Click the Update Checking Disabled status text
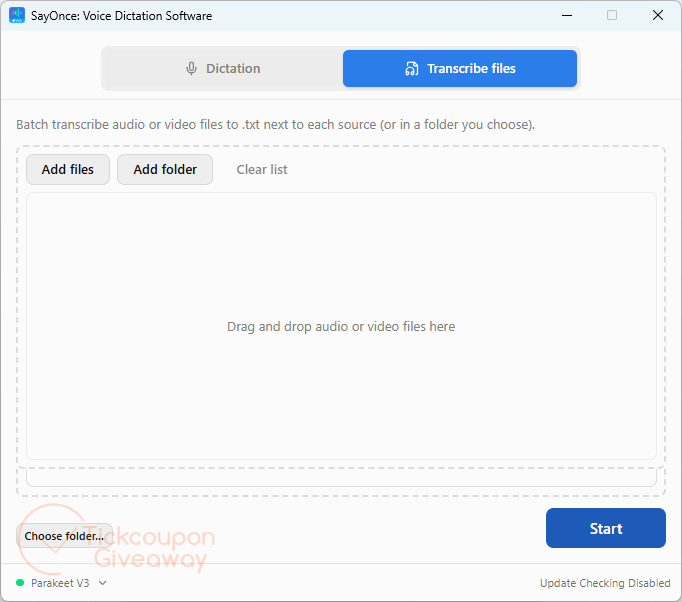682x602 pixels. [605, 583]
